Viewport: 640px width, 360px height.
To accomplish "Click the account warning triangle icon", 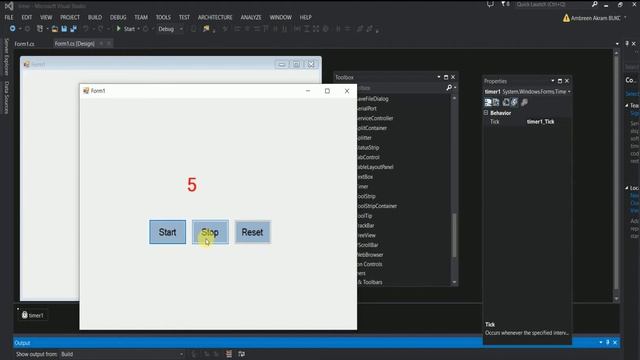I will click(x=566, y=18).
